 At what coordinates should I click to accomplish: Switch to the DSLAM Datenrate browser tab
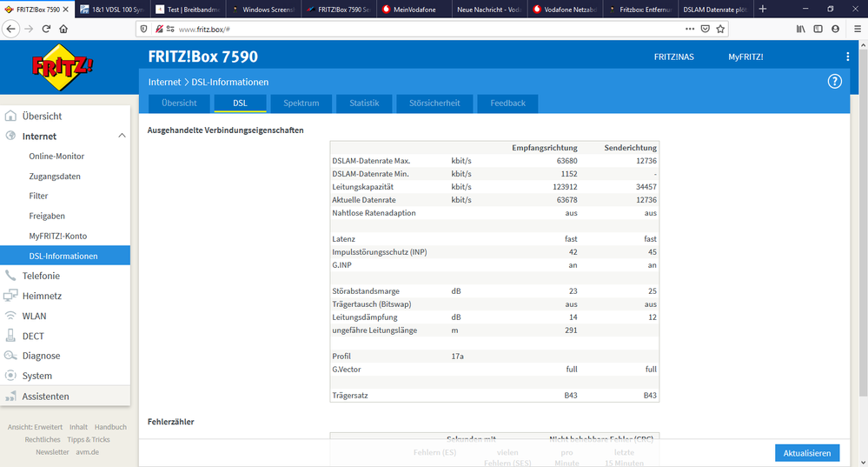[x=715, y=10]
